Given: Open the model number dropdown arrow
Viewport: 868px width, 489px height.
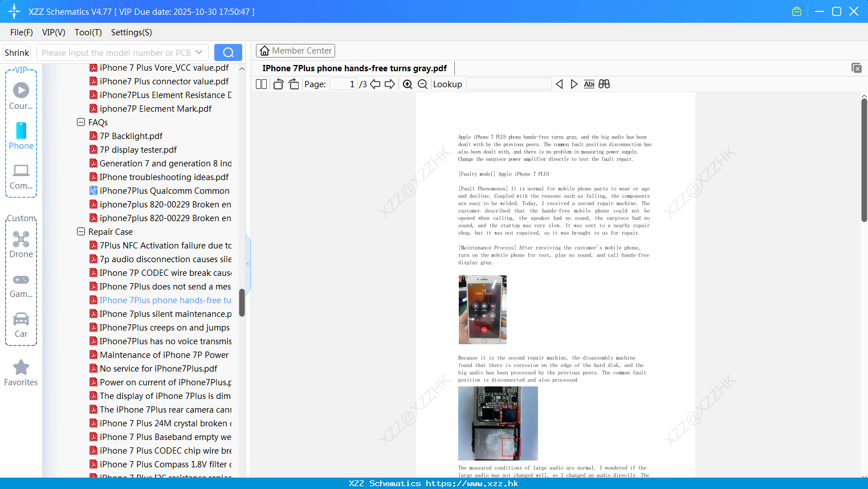Looking at the screenshot, I should (199, 52).
